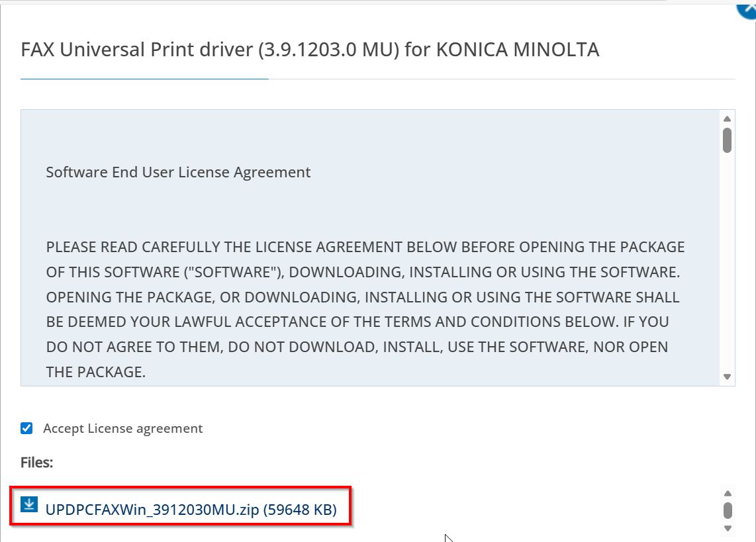
Task: Uncheck the Accept License agreement checkbox
Action: 26,428
